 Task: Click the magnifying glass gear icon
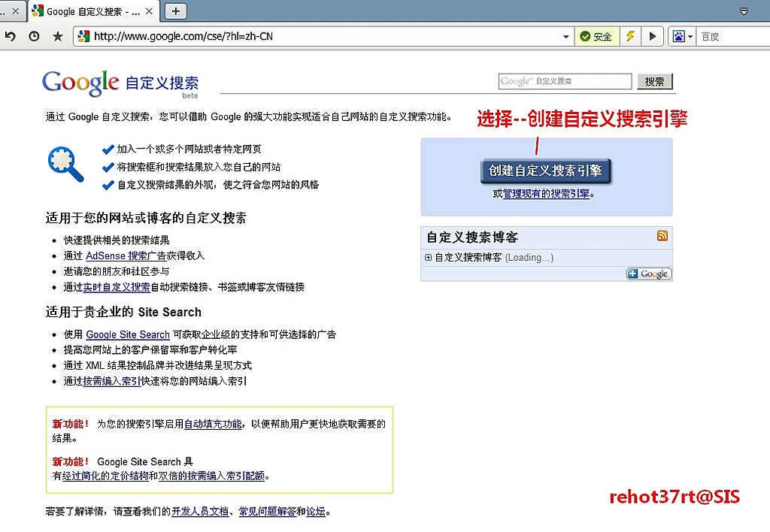[x=65, y=165]
